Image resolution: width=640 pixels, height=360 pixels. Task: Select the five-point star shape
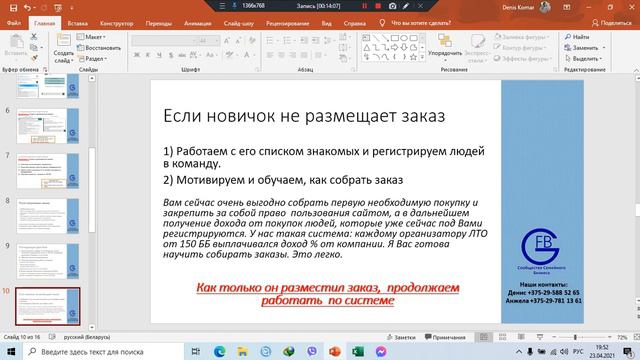pos(413,57)
